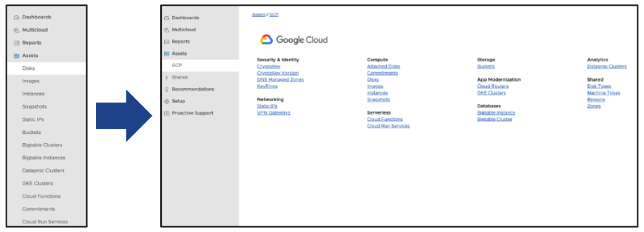Open GKE Clusters in left old menu
The height and width of the screenshot is (232, 644).
coord(37,183)
